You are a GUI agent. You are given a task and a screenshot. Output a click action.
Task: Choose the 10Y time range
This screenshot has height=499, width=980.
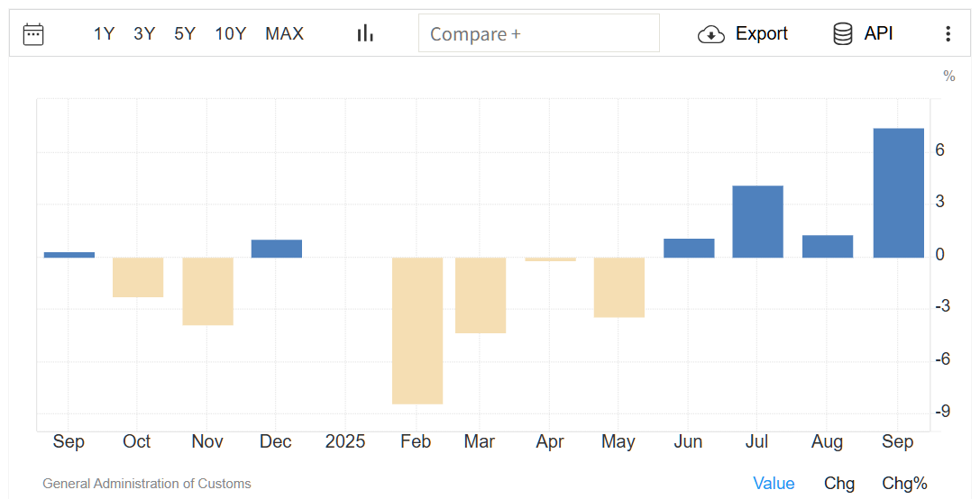230,34
